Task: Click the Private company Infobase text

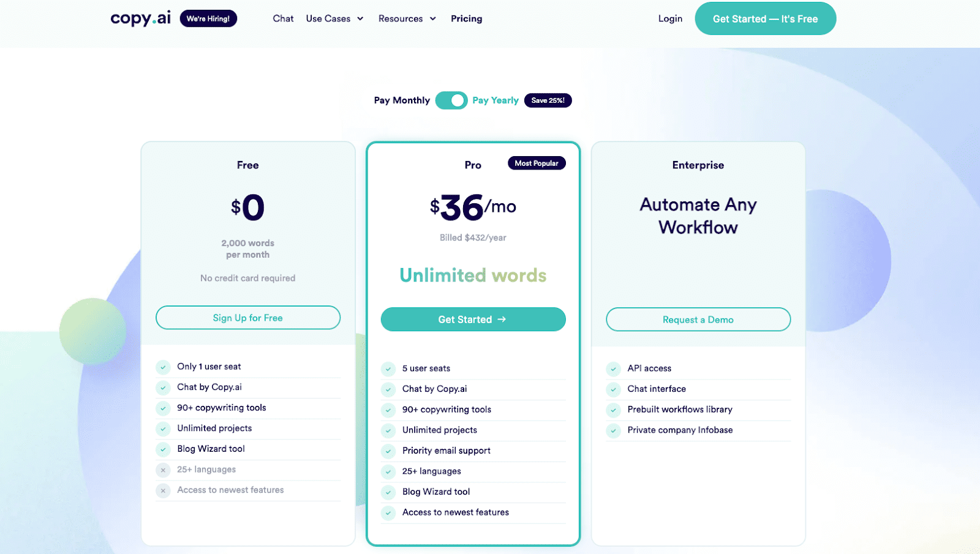Action: tap(680, 430)
